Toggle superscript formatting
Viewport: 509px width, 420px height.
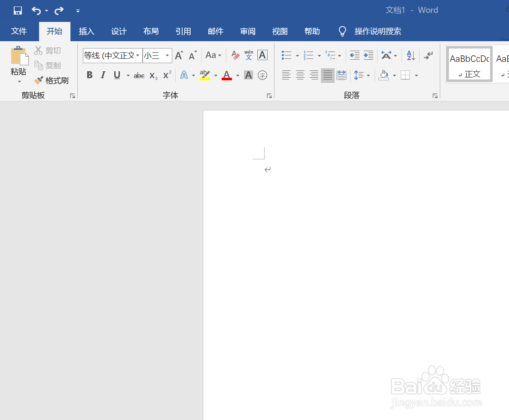click(x=167, y=75)
